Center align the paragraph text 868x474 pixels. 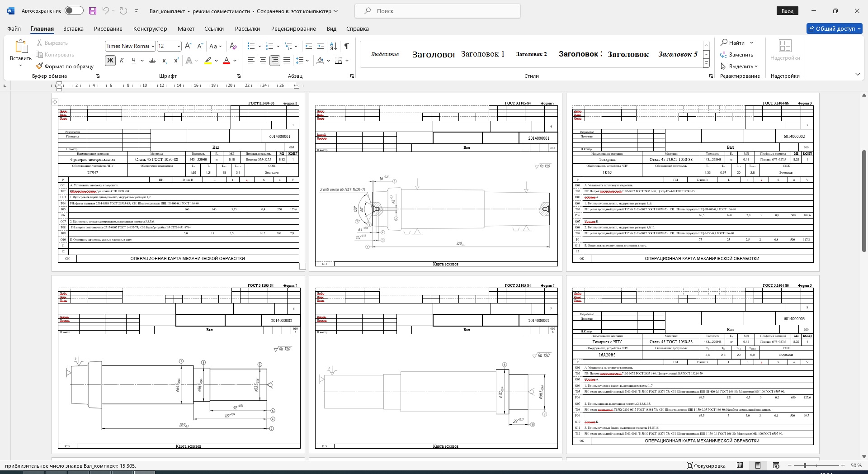click(263, 61)
